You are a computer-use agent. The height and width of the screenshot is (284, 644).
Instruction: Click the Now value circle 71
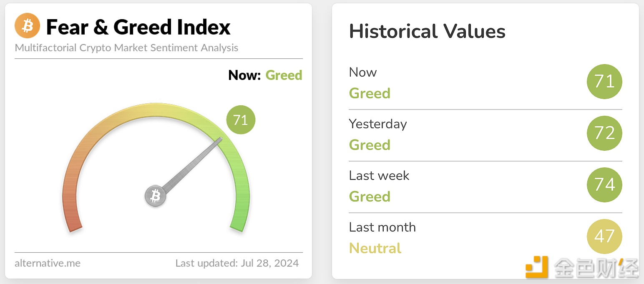coord(604,82)
